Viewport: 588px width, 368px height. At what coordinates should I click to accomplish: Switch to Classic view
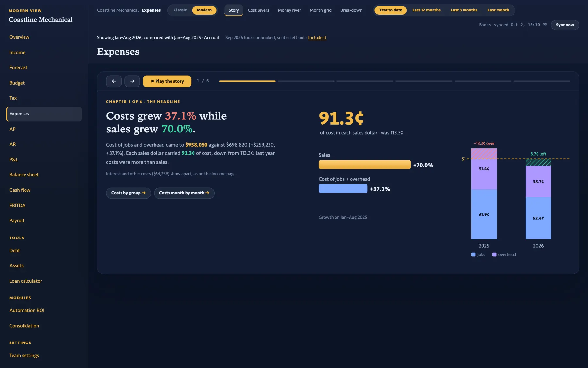pyautogui.click(x=180, y=10)
